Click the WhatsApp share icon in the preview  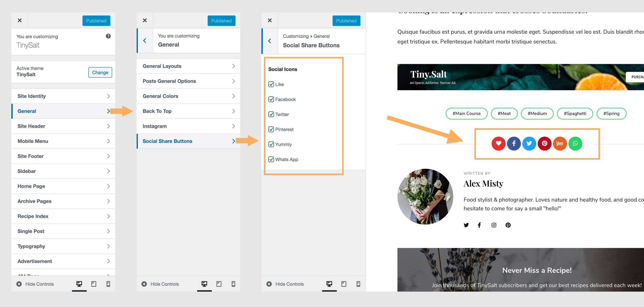coord(575,144)
